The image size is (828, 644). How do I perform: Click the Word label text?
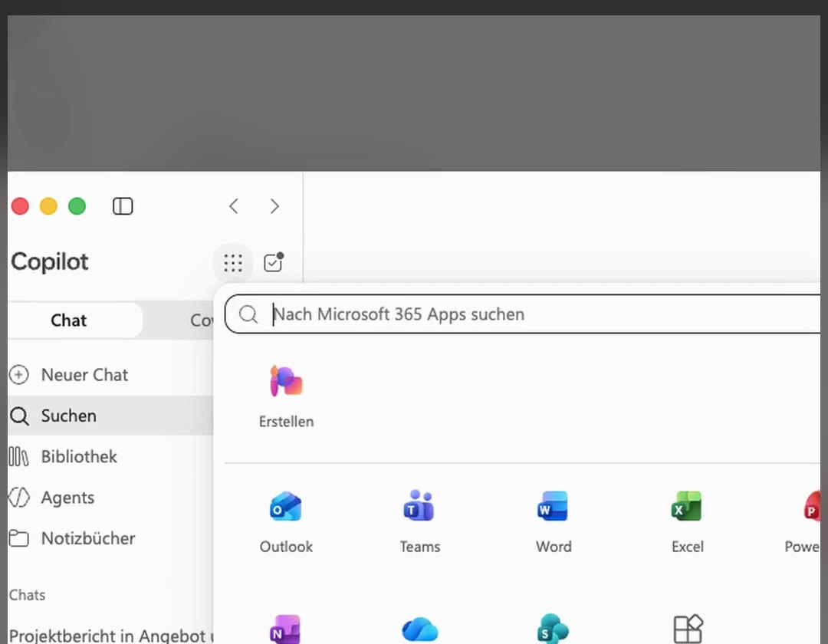pyautogui.click(x=554, y=547)
